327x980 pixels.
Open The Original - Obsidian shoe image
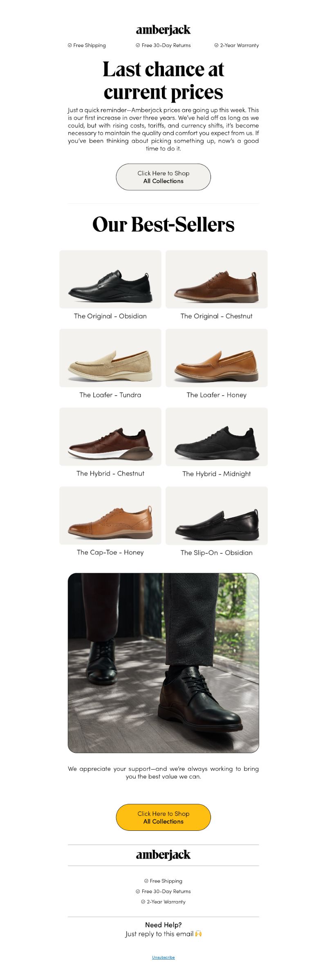pyautogui.click(x=110, y=279)
